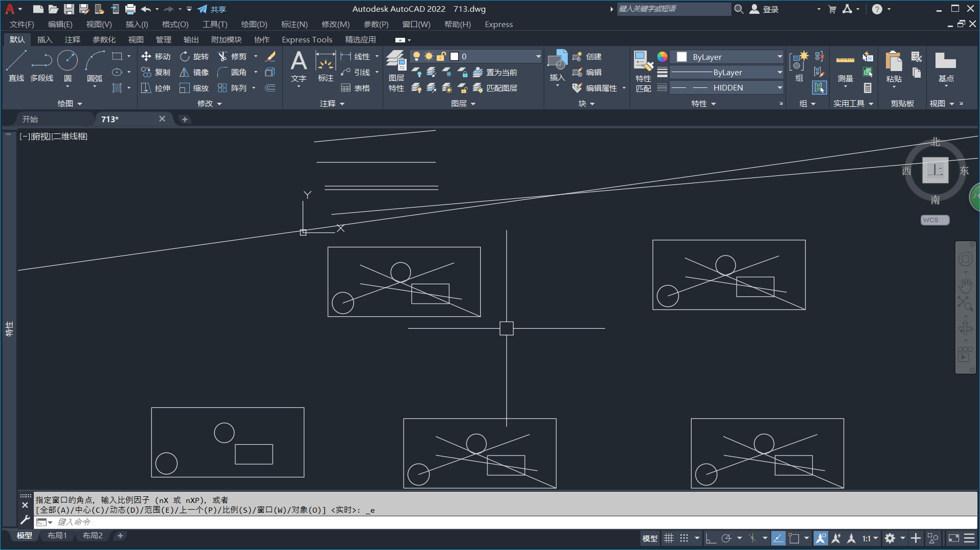The width and height of the screenshot is (980, 550).
Task: Select the 圆 (Circle) tool
Action: click(x=68, y=66)
